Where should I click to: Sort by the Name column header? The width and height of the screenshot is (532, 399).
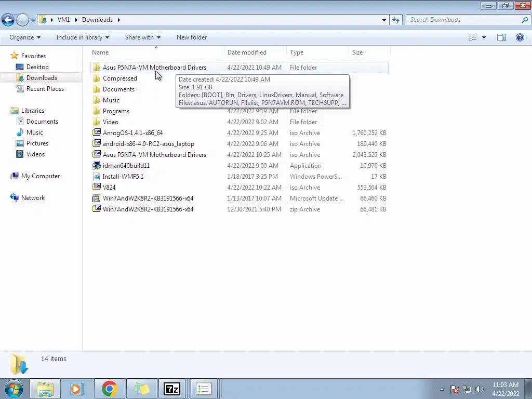pyautogui.click(x=100, y=52)
